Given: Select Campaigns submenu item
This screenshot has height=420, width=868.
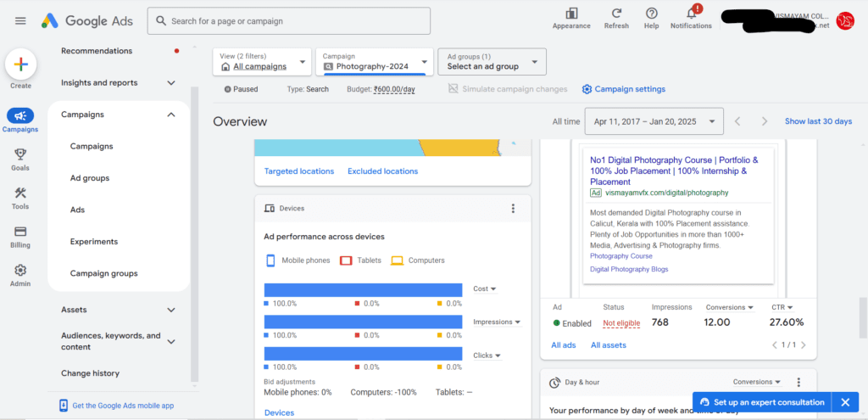Looking at the screenshot, I should [x=92, y=146].
